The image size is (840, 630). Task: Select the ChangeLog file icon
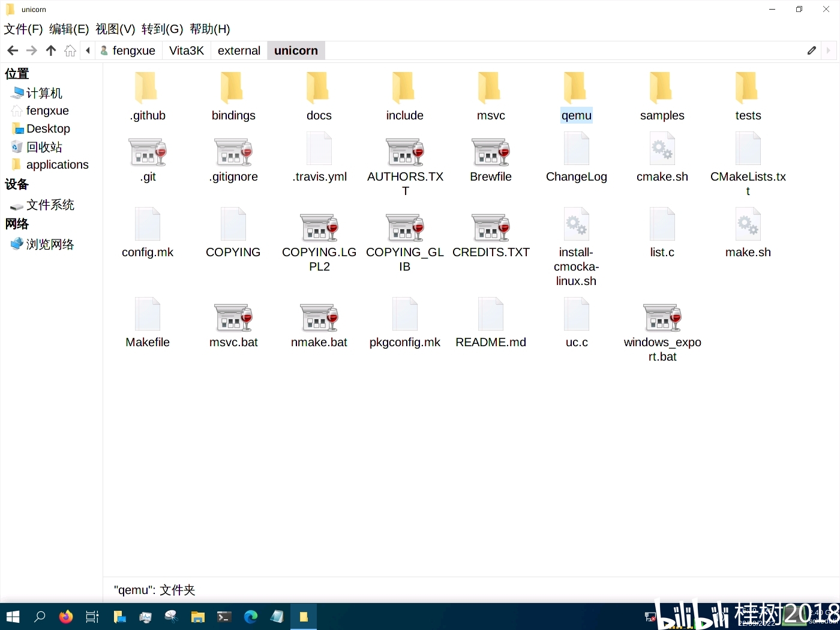[x=577, y=149]
